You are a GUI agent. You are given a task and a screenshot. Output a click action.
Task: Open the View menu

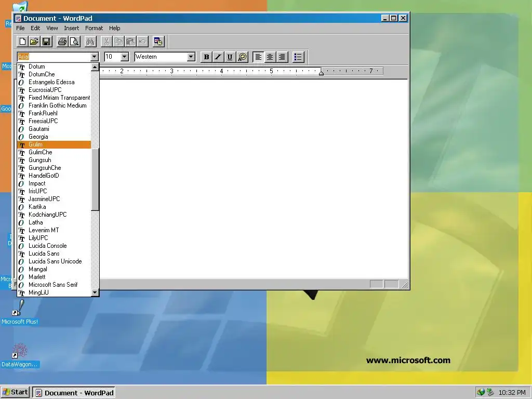tap(52, 28)
